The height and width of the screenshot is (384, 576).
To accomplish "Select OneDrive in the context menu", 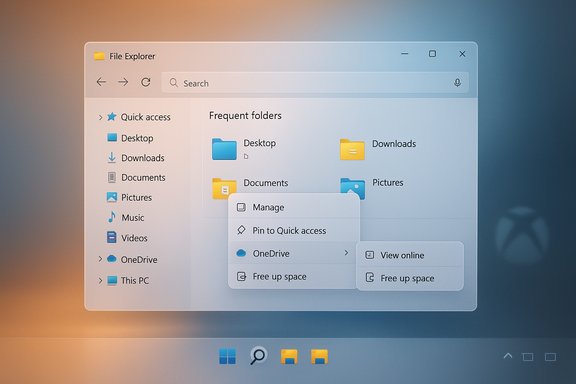I will (294, 254).
